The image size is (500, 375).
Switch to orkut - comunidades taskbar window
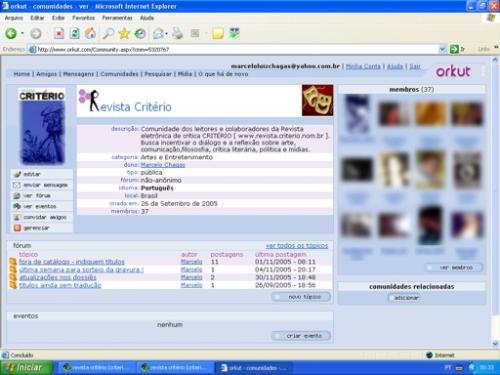tap(254, 368)
